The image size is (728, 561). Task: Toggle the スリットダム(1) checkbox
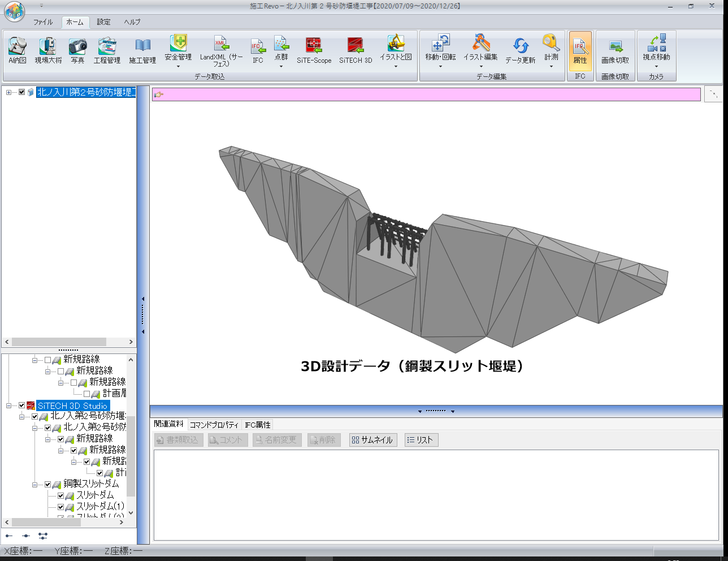61,507
